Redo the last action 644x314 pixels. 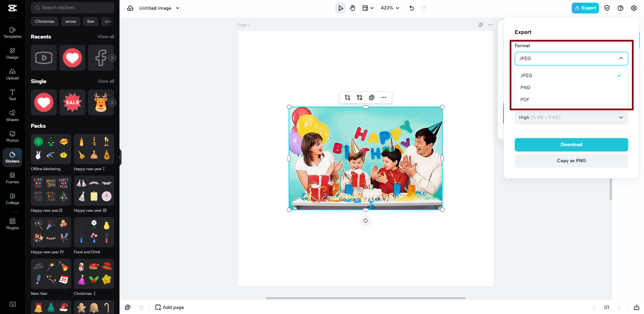424,8
